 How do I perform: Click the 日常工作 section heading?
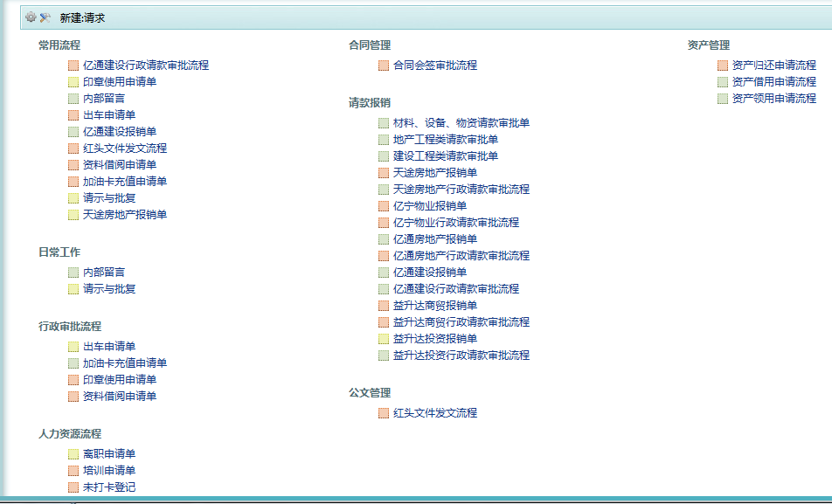pyautogui.click(x=59, y=252)
